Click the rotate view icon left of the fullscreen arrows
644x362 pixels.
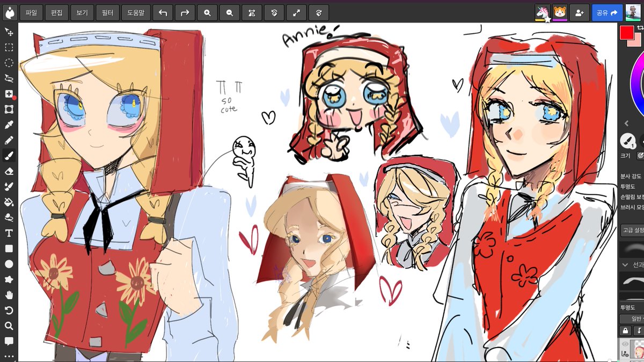click(x=274, y=13)
